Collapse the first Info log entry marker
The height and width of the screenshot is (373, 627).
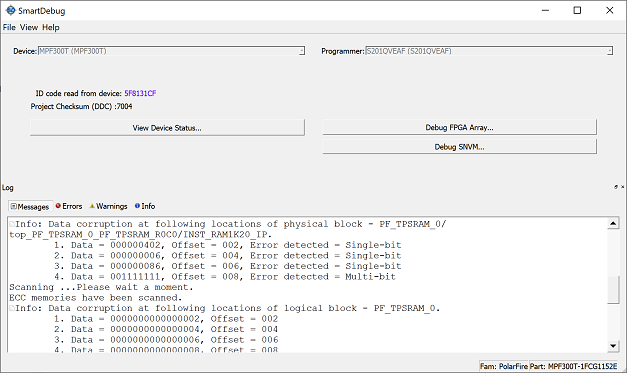pyautogui.click(x=12, y=224)
